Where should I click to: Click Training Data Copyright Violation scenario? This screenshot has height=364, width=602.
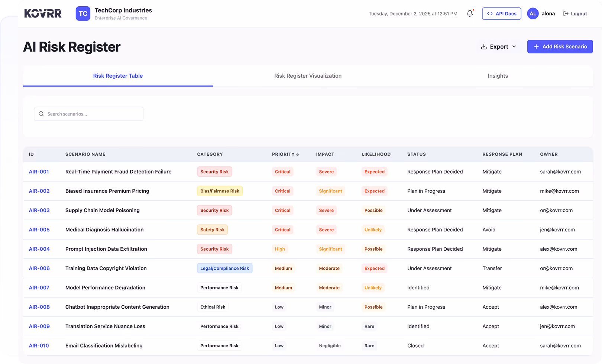106,268
